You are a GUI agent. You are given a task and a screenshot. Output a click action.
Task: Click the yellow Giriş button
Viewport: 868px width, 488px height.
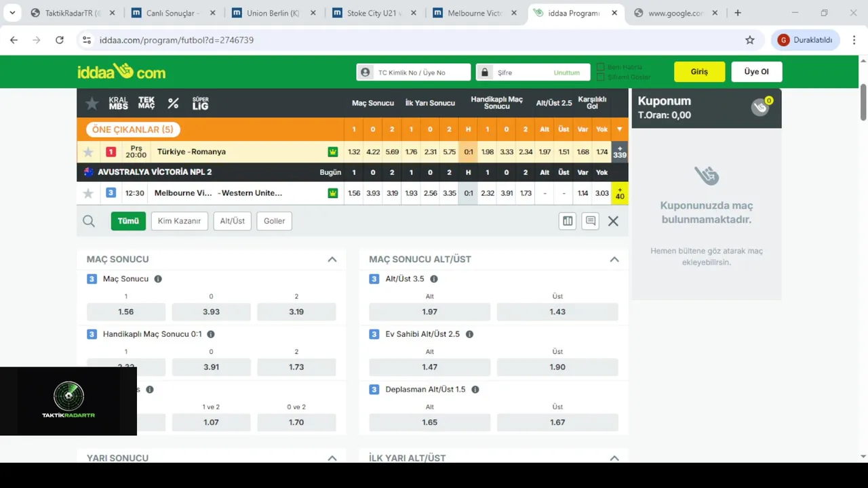point(699,72)
